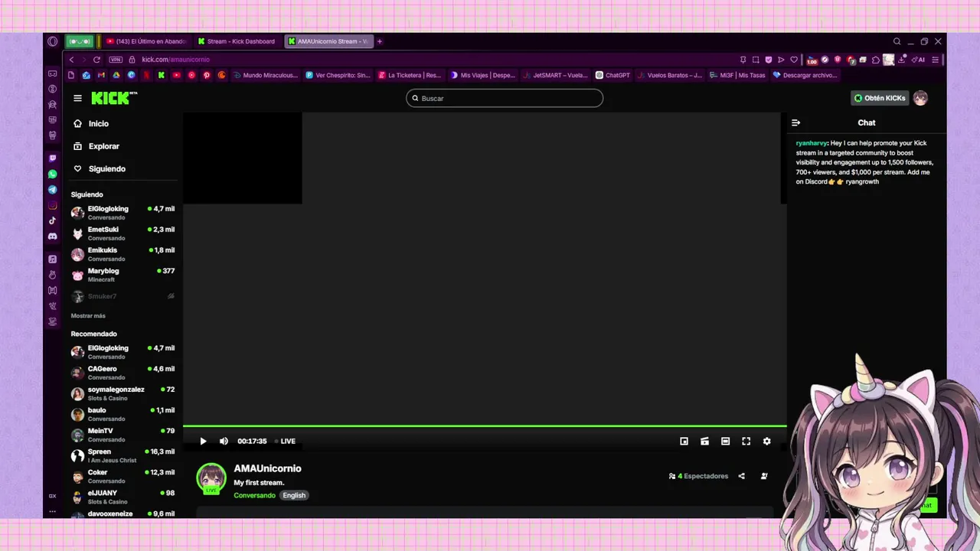Open Discord in browser sidebar

coord(52,236)
